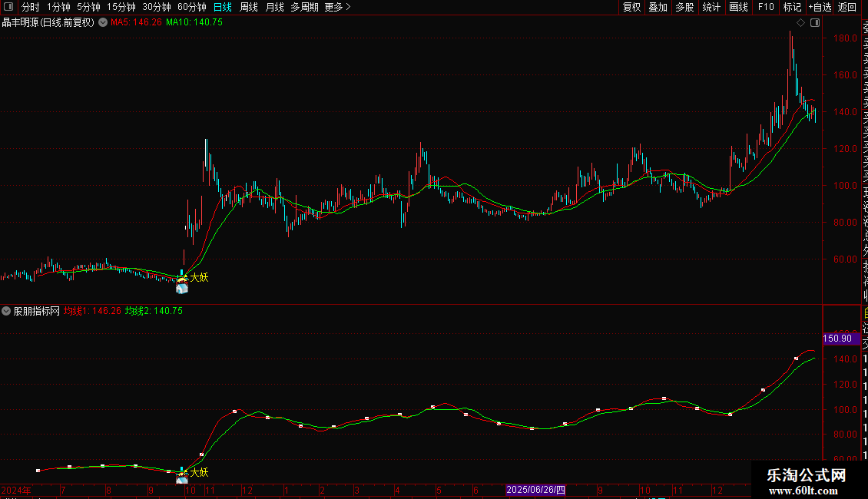Click the 均线1: 146.26 label
Screen dimensions: 868x499
pyautogui.click(x=92, y=311)
